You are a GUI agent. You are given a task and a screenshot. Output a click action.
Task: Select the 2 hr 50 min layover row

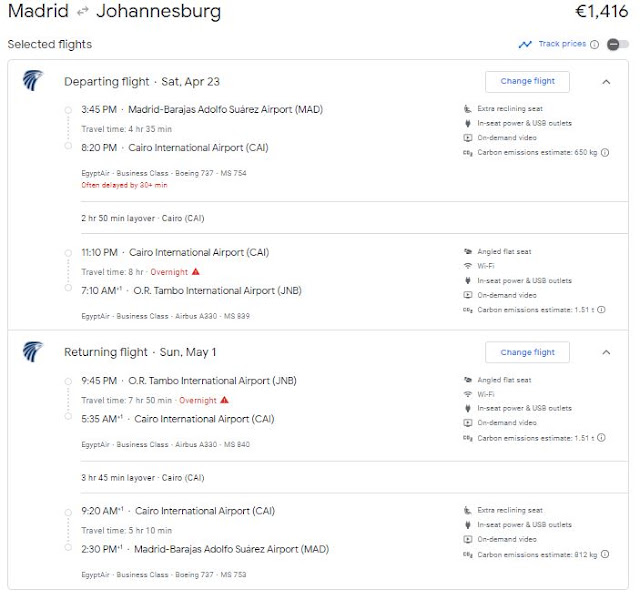(354, 218)
